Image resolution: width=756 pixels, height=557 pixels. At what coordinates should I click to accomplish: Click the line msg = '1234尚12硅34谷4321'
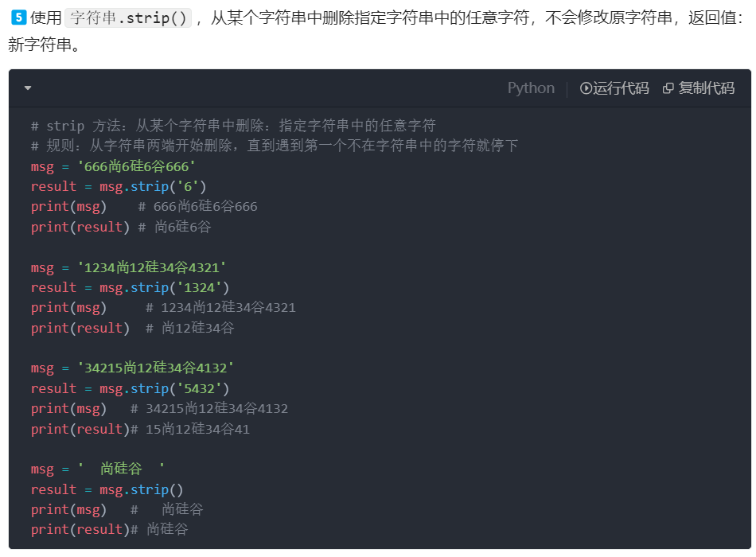coord(128,267)
